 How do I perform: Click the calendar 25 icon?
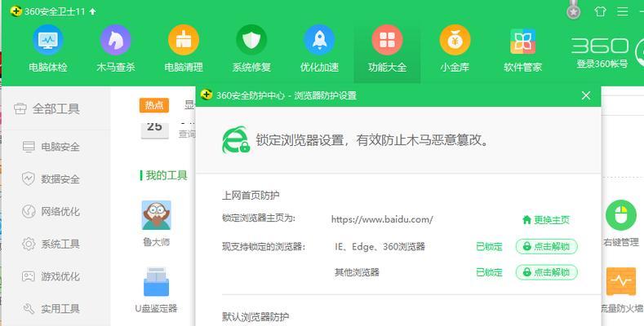154,130
